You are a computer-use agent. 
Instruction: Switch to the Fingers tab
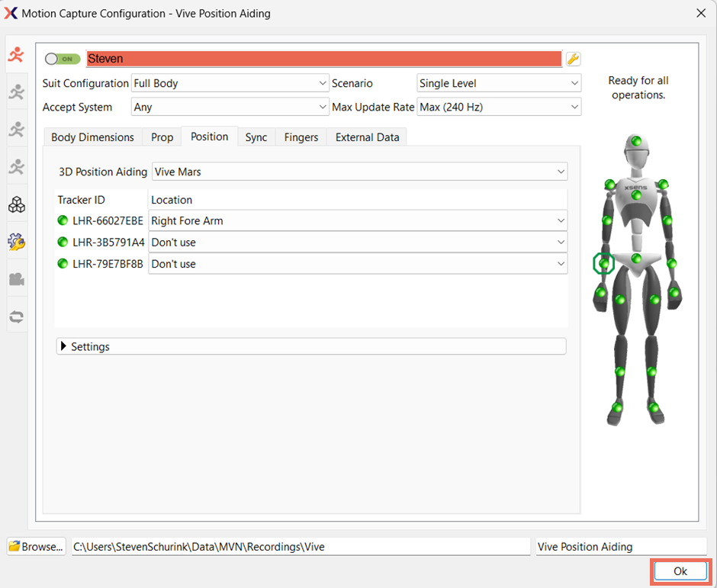coord(301,137)
